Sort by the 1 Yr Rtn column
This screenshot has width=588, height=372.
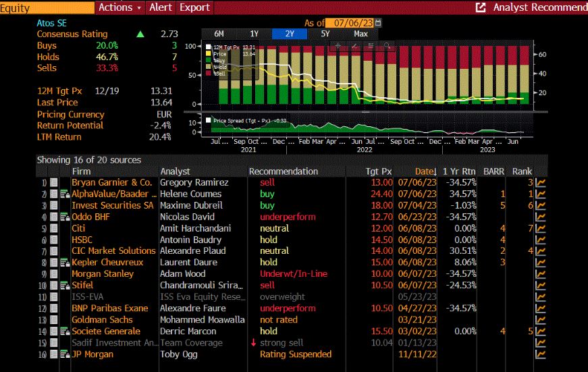pos(458,171)
